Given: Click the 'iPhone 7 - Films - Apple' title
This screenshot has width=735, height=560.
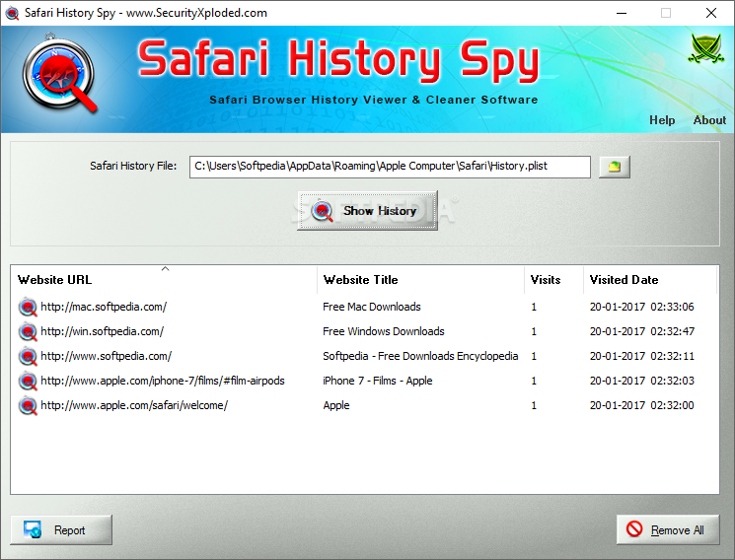Looking at the screenshot, I should click(377, 381).
